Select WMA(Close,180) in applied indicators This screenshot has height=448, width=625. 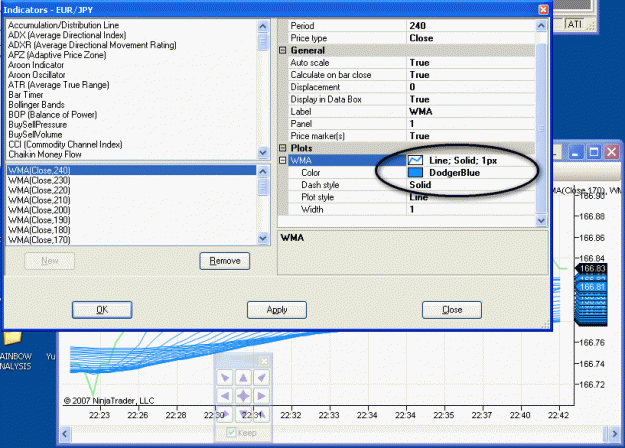[x=132, y=230]
